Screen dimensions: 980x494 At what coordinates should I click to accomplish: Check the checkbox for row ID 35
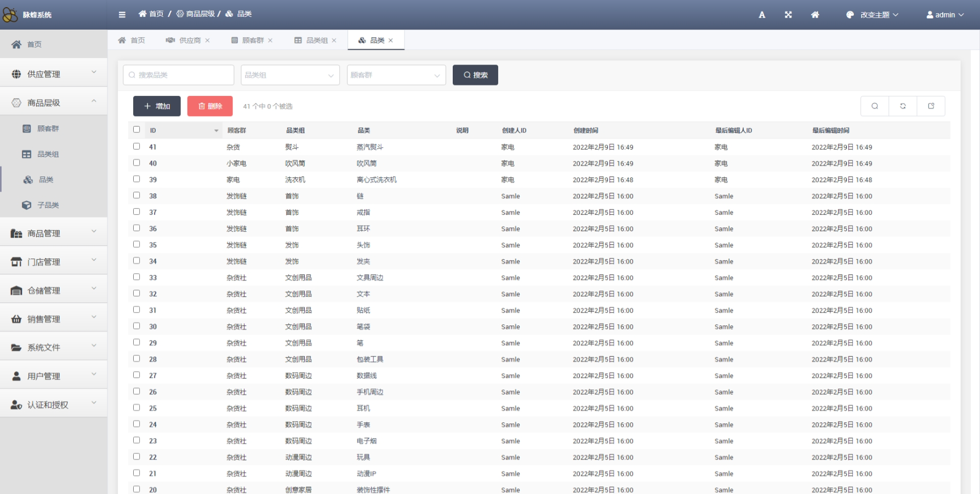point(136,244)
